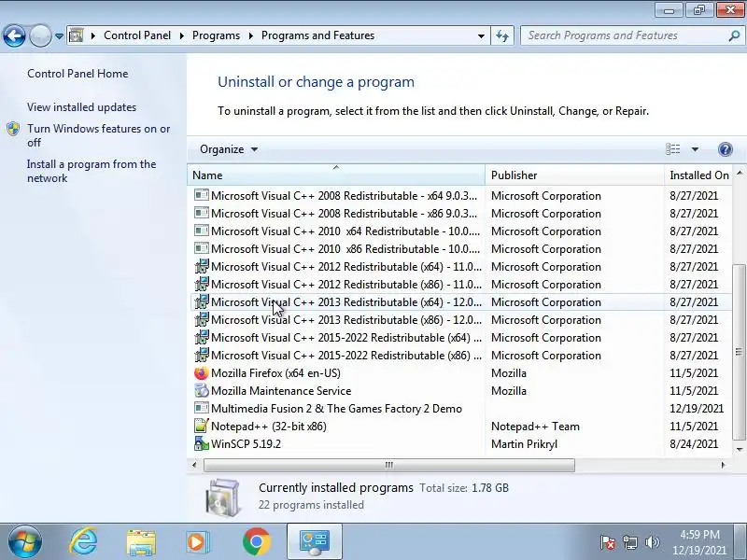Click horizontal scrollbar right arrow
747x560 pixels.
(723, 465)
